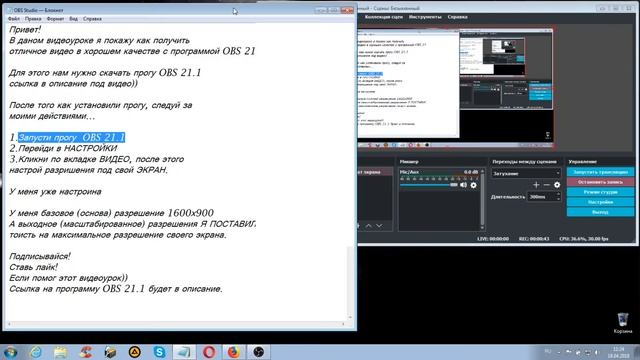
Task: Click Notepad horizontal scrollbar right arrow
Action: click(x=343, y=324)
